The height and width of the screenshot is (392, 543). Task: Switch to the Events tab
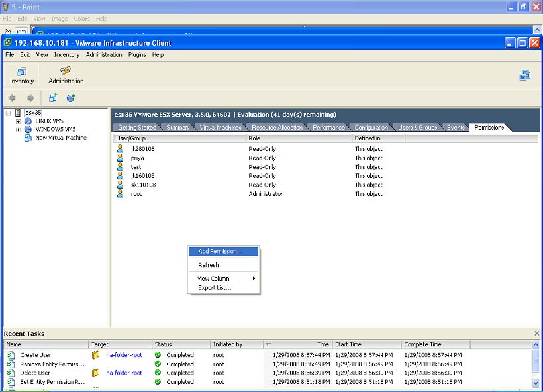coord(456,127)
